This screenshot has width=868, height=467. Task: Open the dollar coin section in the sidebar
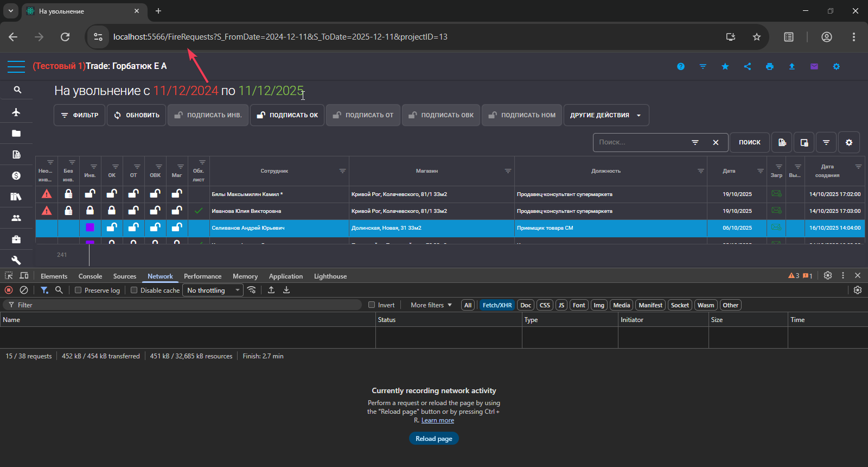[x=16, y=175]
